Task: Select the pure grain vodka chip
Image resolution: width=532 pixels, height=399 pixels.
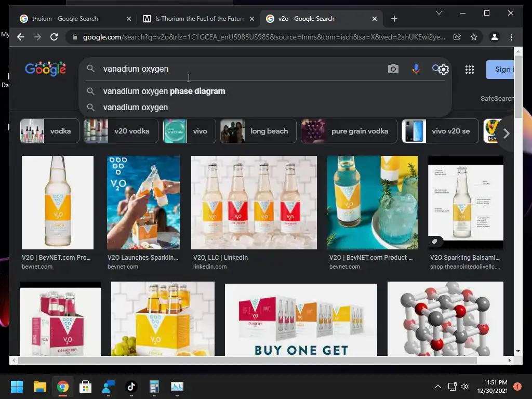Action: [x=349, y=131]
